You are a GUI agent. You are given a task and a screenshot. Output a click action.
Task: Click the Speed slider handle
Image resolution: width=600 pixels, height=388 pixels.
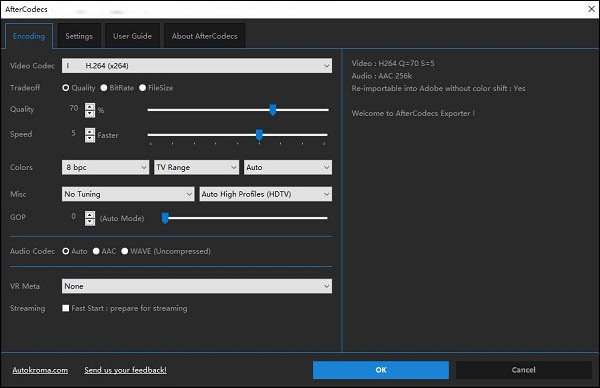pyautogui.click(x=259, y=135)
